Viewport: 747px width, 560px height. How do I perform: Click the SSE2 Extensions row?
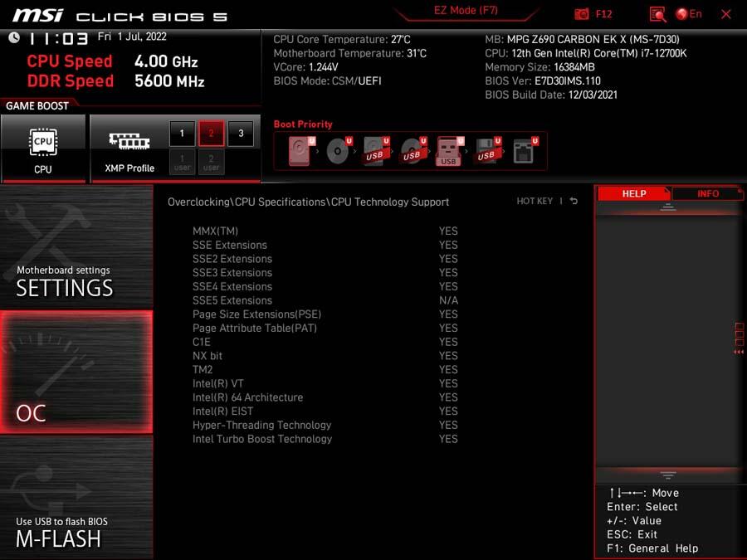click(325, 259)
